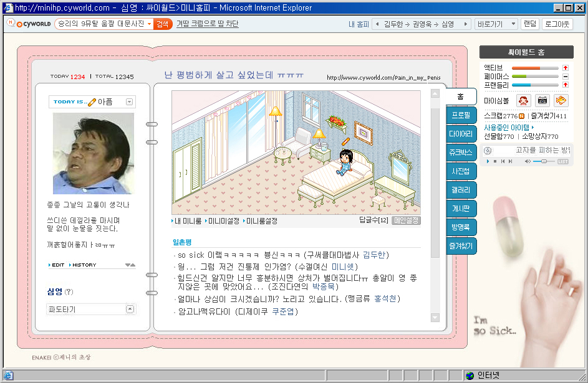This screenshot has height=383, width=588.
Task: Click the profile photo of the man
Action: pyautogui.click(x=93, y=154)
